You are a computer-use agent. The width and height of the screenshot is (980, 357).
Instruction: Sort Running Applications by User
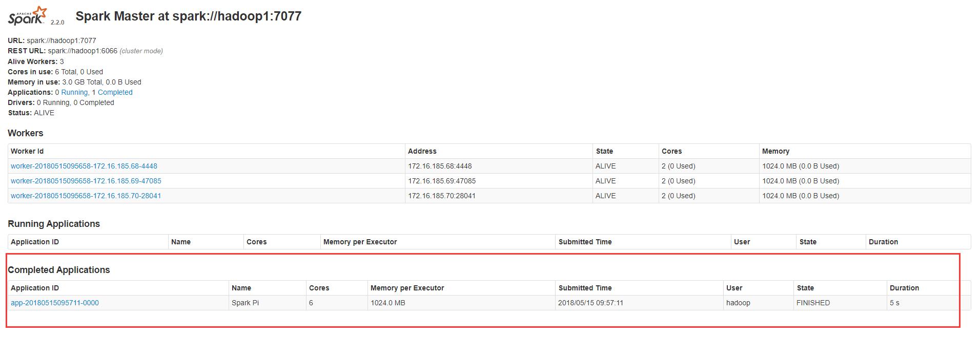click(742, 242)
